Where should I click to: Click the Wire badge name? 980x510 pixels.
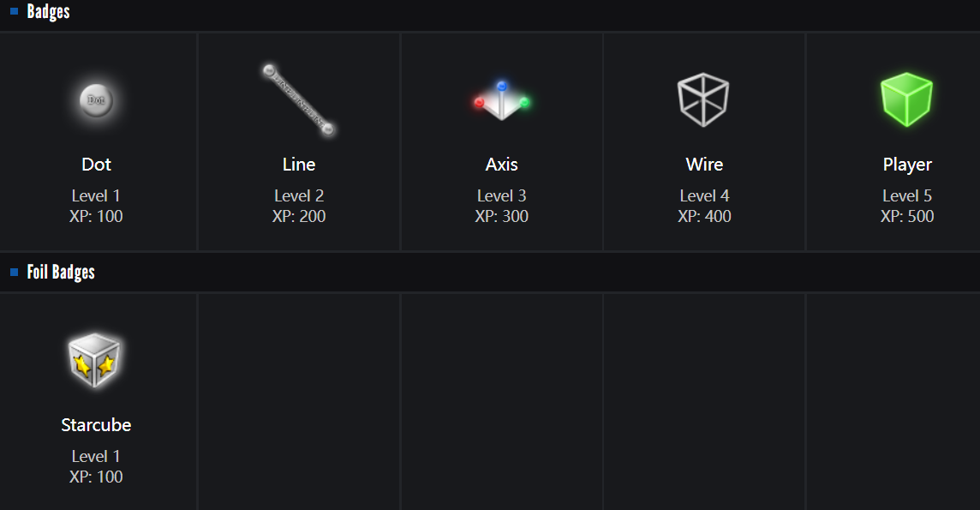704,165
